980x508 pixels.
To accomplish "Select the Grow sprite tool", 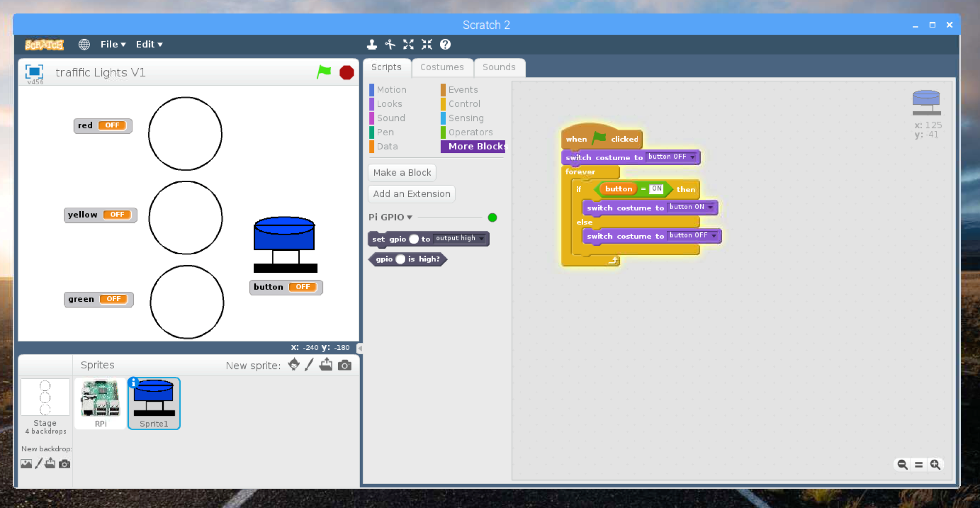I will pos(408,45).
